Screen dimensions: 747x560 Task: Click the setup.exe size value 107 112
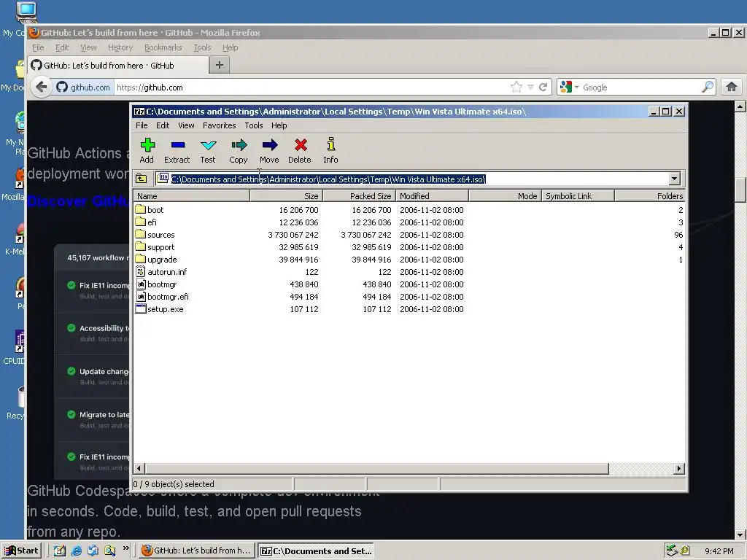tap(304, 309)
